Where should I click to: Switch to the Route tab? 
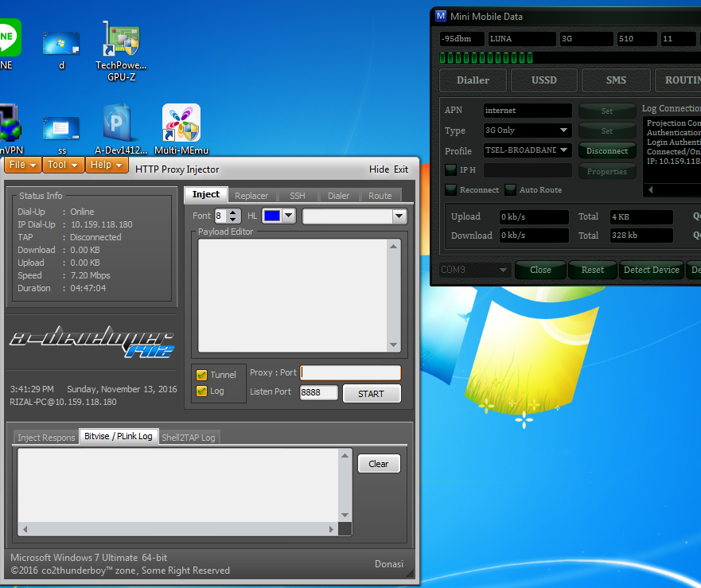coord(380,196)
